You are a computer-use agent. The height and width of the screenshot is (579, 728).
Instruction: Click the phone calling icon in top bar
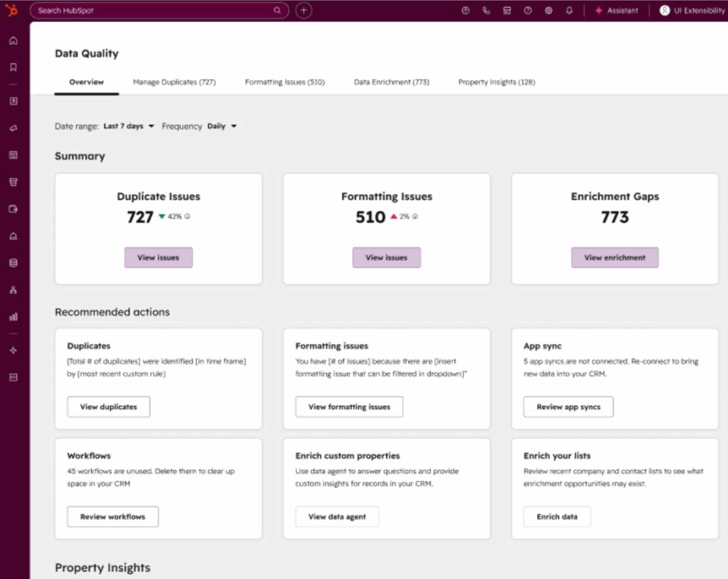(x=486, y=10)
